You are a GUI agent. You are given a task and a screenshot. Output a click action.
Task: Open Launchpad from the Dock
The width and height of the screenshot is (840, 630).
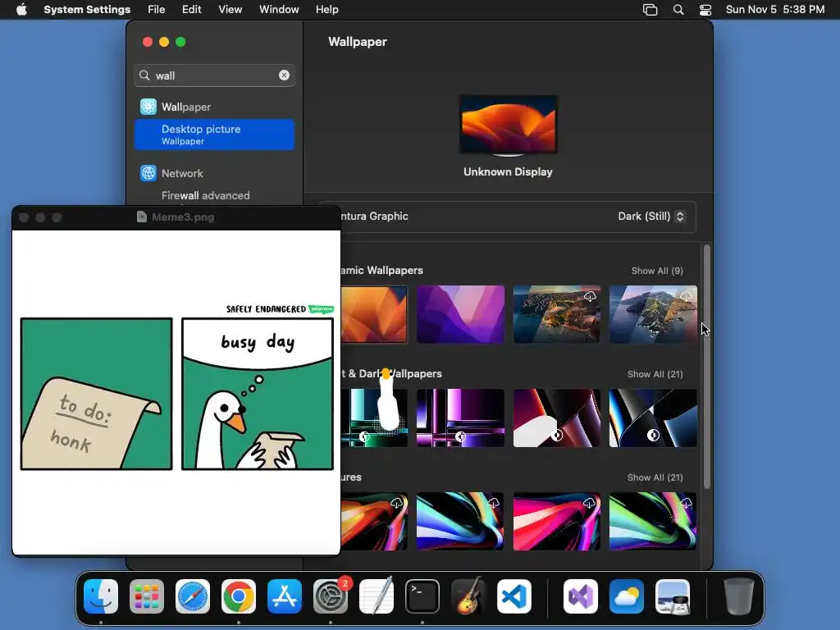[x=147, y=596]
